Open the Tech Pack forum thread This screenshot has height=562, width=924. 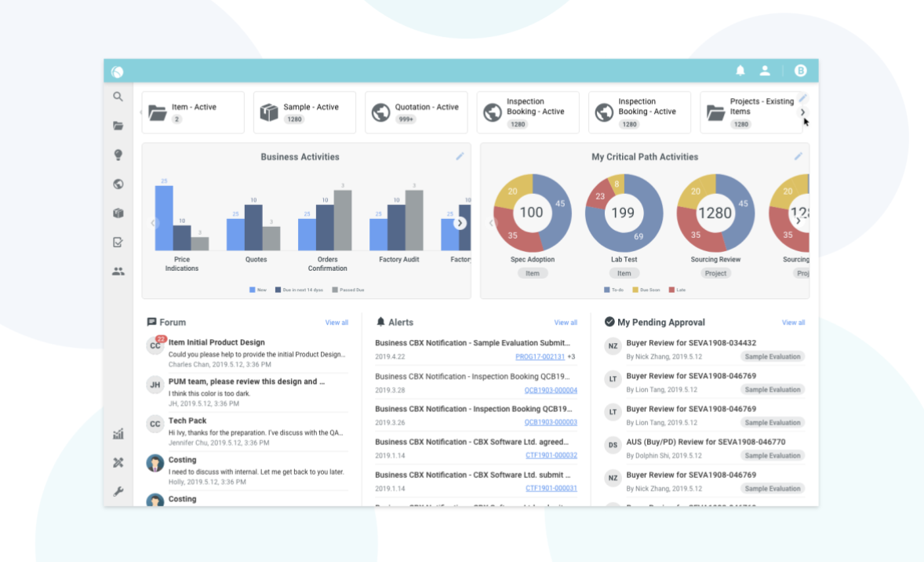pos(187,421)
